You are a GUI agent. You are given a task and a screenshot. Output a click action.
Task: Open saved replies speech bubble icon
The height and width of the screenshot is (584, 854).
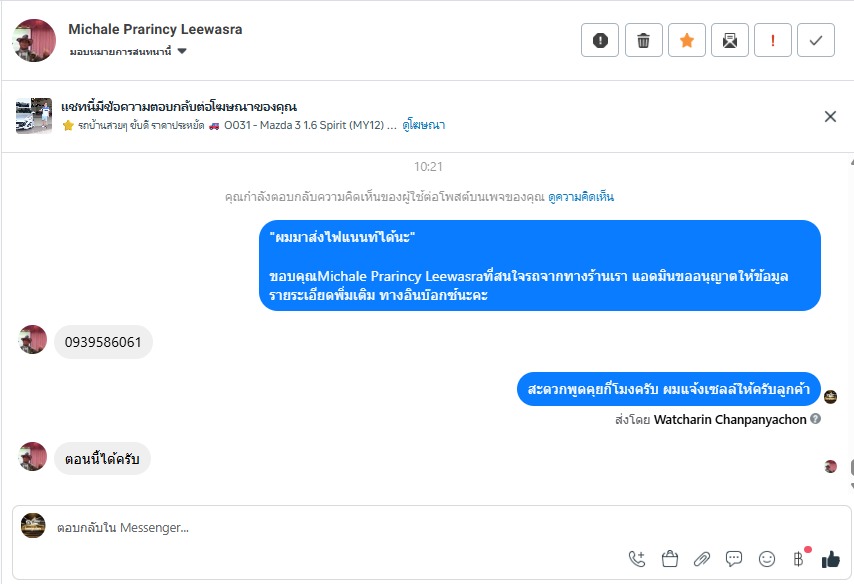click(x=734, y=559)
